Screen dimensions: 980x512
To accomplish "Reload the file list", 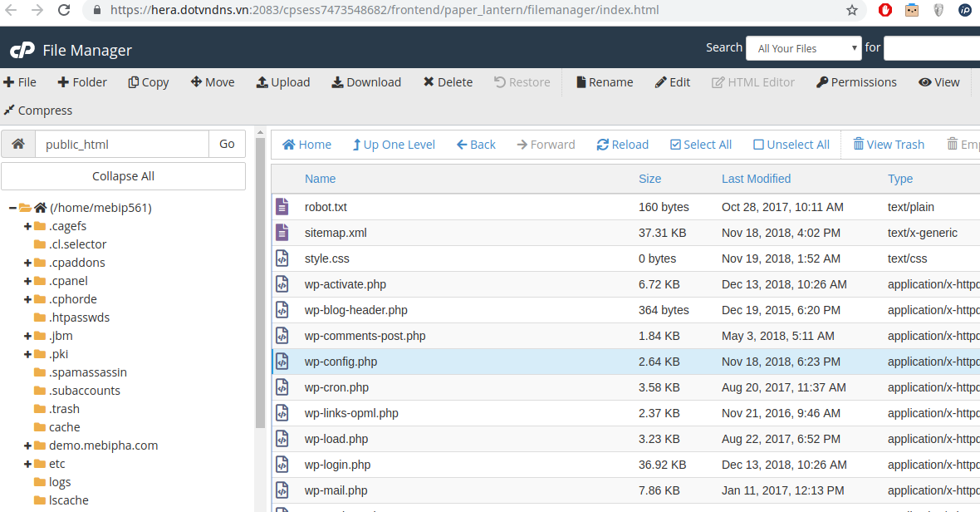I will click(x=623, y=145).
